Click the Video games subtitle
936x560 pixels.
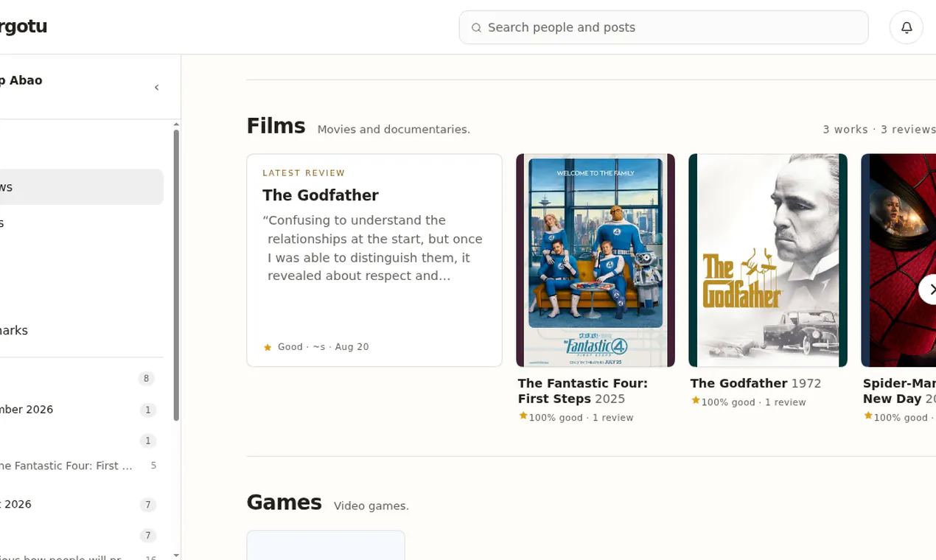(371, 506)
